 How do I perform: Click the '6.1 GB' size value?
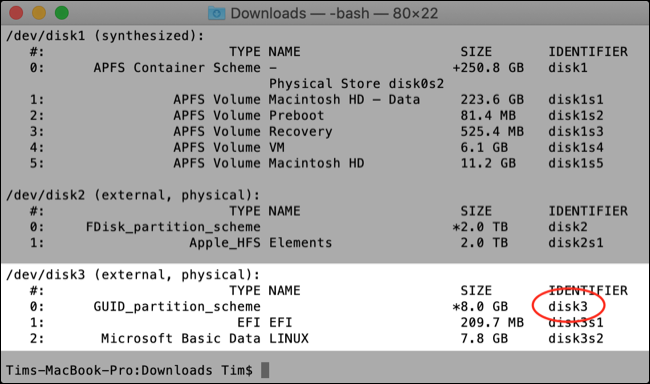[x=484, y=147]
